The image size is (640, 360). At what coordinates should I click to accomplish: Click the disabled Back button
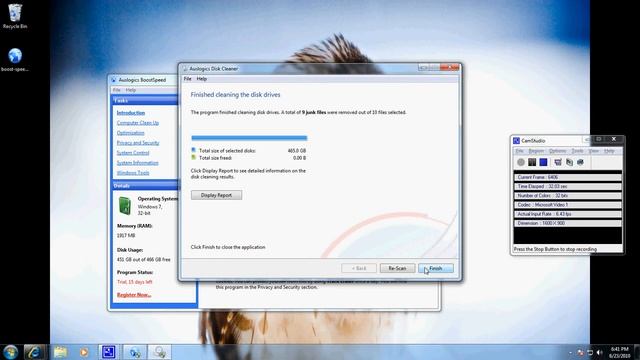pos(359,268)
